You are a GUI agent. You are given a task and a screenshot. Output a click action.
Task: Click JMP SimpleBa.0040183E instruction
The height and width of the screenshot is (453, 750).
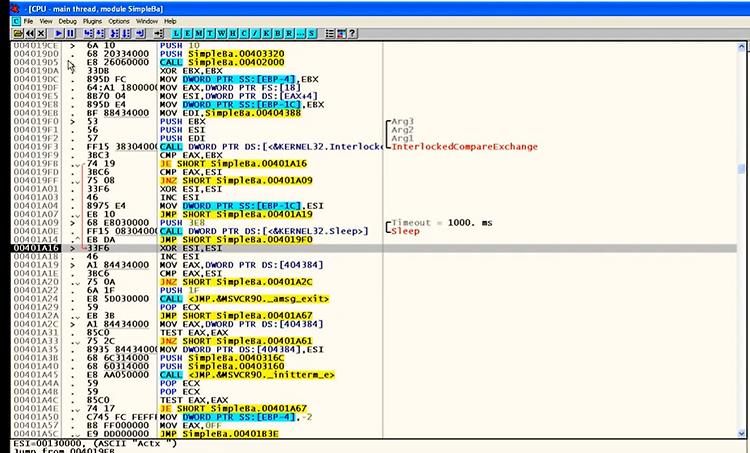pos(219,434)
